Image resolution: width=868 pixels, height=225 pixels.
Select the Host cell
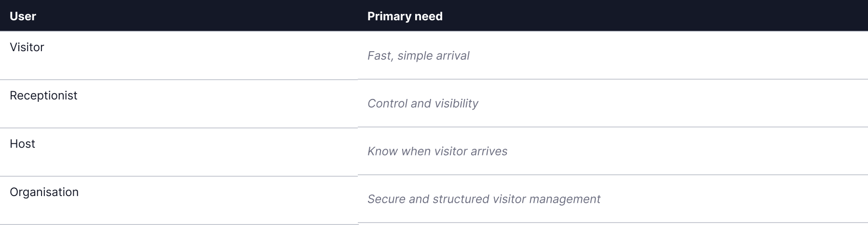[179, 152]
